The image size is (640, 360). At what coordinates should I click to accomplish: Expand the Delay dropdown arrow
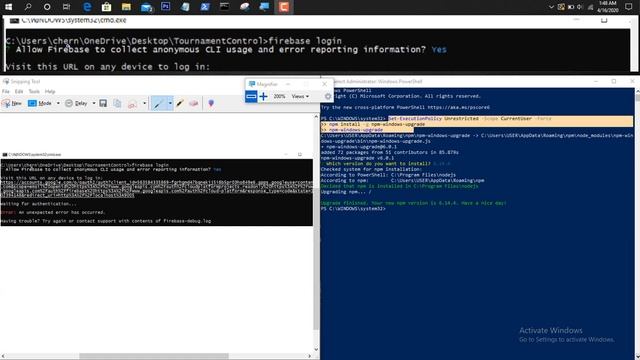pyautogui.click(x=93, y=104)
